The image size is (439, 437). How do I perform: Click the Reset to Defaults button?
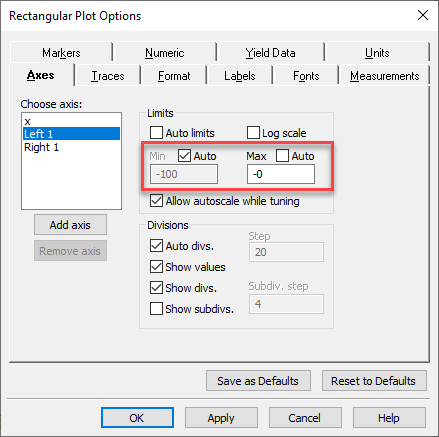374,381
